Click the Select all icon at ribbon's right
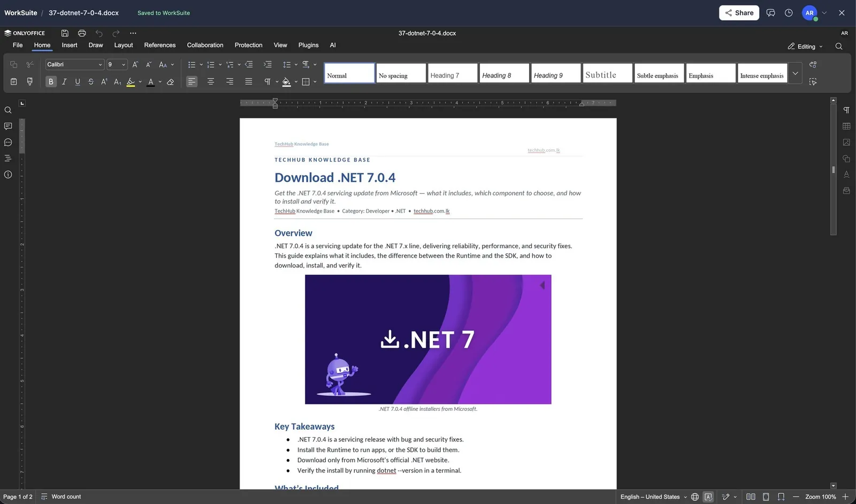The image size is (856, 504). [813, 82]
